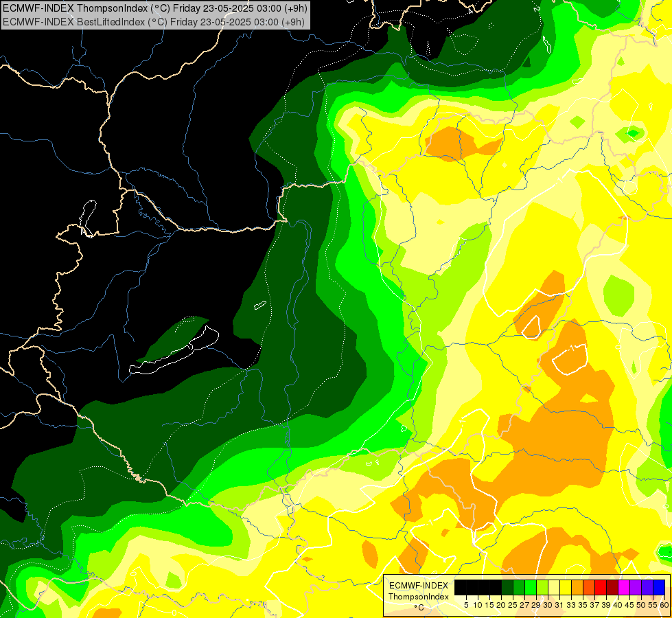Click the legend tick value 60

pyautogui.click(x=664, y=605)
